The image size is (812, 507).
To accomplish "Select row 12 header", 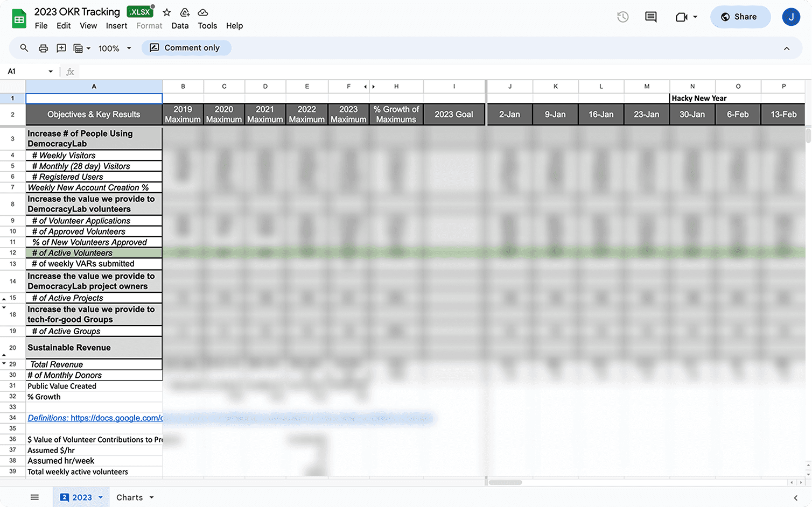I will click(x=13, y=253).
